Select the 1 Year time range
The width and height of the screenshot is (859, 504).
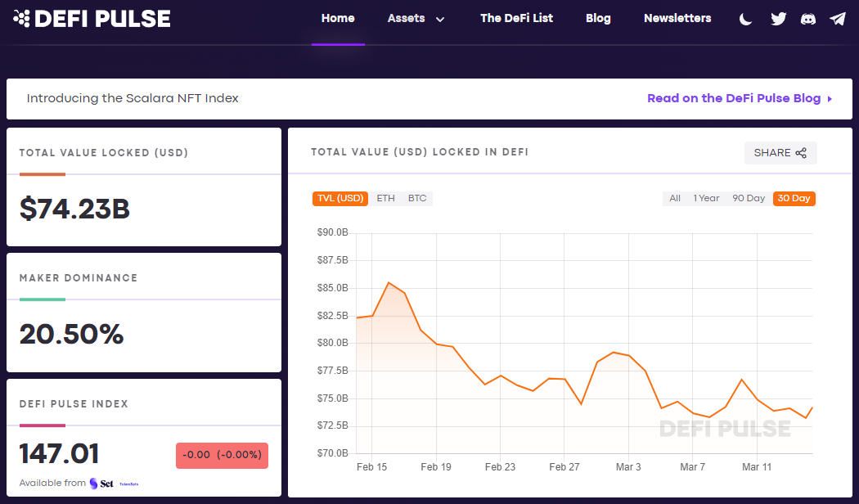706,198
